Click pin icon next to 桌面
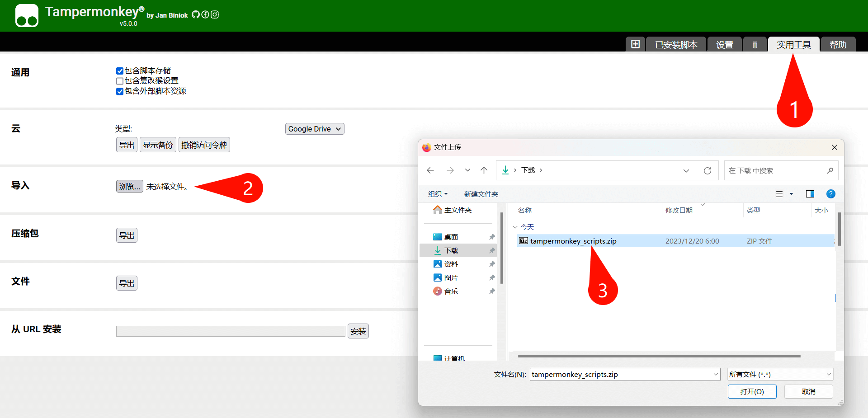This screenshot has height=418, width=868. 492,237
